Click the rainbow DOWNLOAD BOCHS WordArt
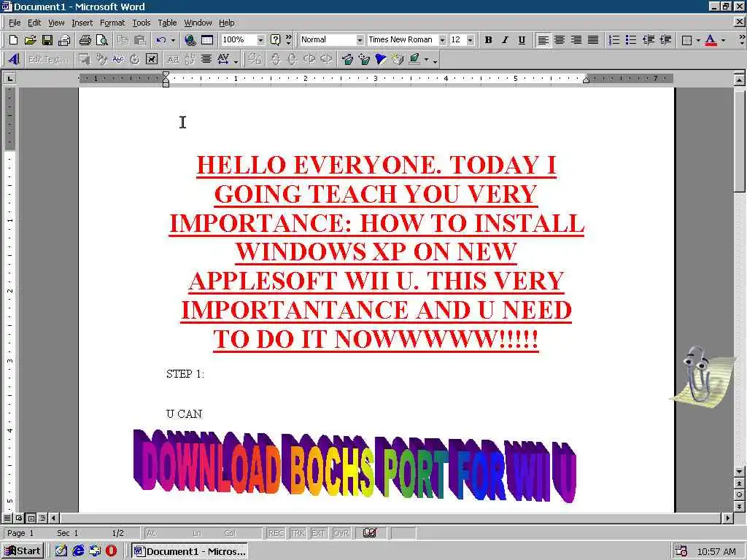The width and height of the screenshot is (747, 560). point(355,466)
